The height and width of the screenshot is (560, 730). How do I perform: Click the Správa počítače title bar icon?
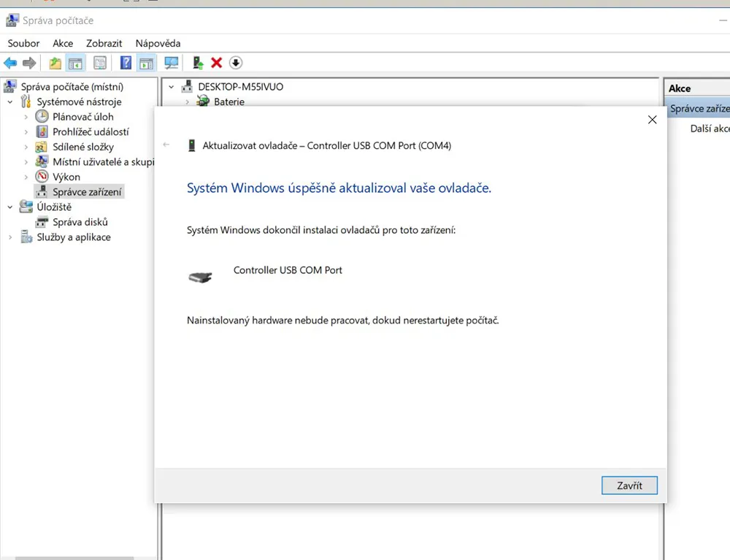[12, 20]
